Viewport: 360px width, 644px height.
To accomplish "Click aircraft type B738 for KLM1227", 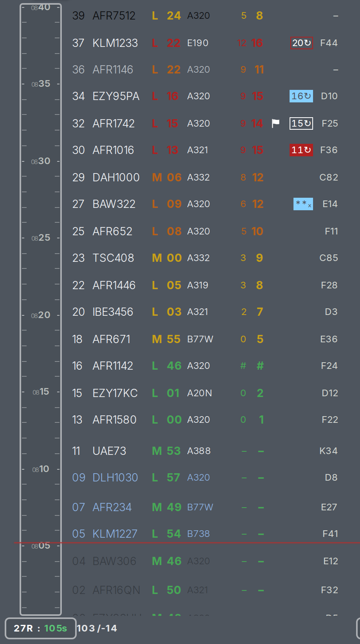I will pyautogui.click(x=198, y=534).
